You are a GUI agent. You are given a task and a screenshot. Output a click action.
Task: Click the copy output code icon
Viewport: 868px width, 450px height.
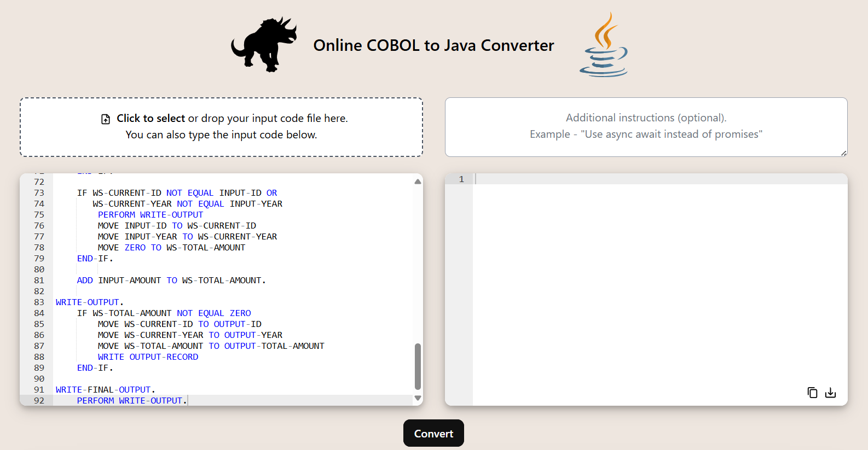(812, 393)
